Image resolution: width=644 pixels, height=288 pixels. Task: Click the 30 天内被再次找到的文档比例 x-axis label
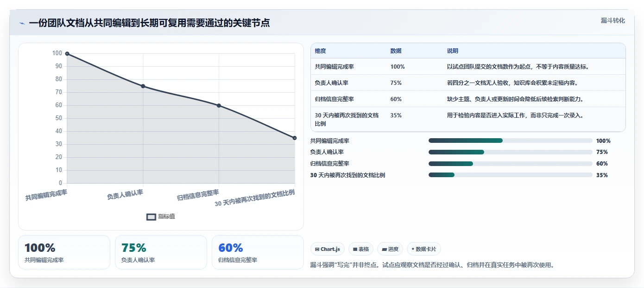click(x=255, y=198)
